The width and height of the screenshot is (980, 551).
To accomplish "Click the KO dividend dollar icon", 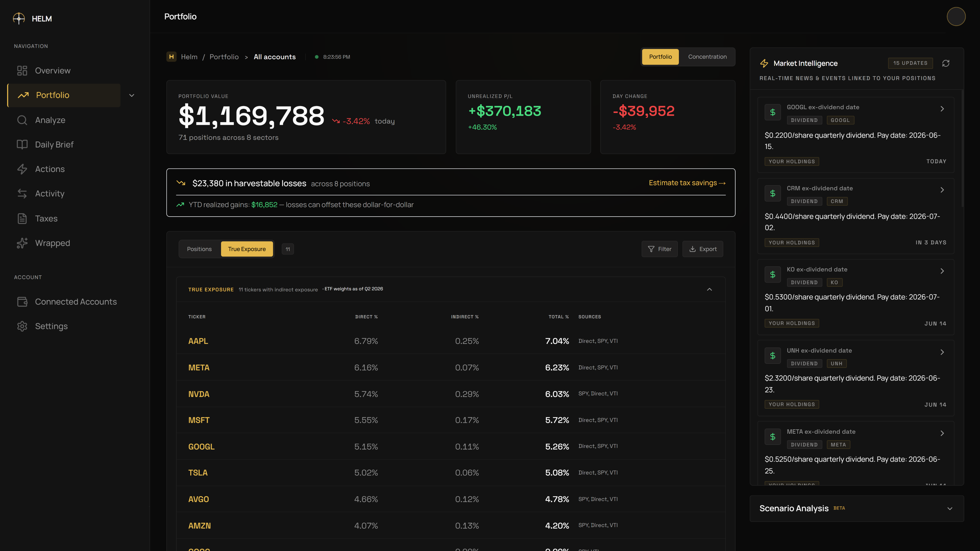I will click(x=773, y=275).
